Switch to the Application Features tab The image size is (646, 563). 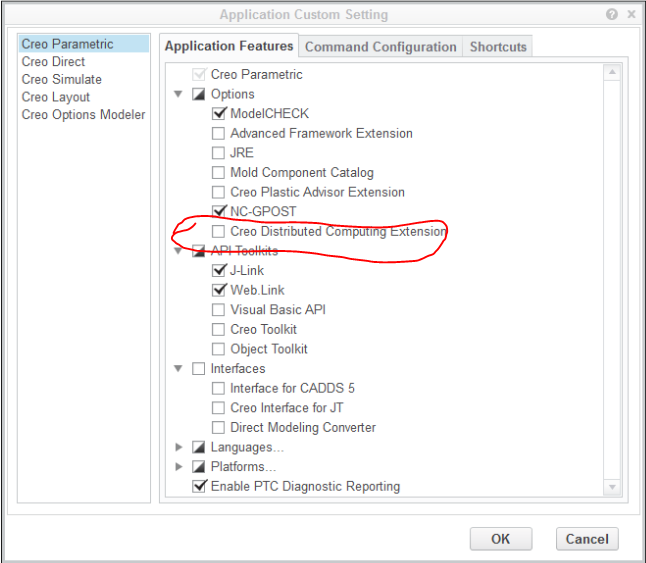tap(229, 46)
